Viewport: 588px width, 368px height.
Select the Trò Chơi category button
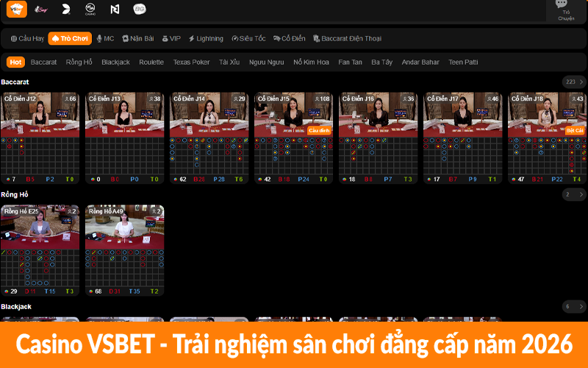click(x=70, y=38)
